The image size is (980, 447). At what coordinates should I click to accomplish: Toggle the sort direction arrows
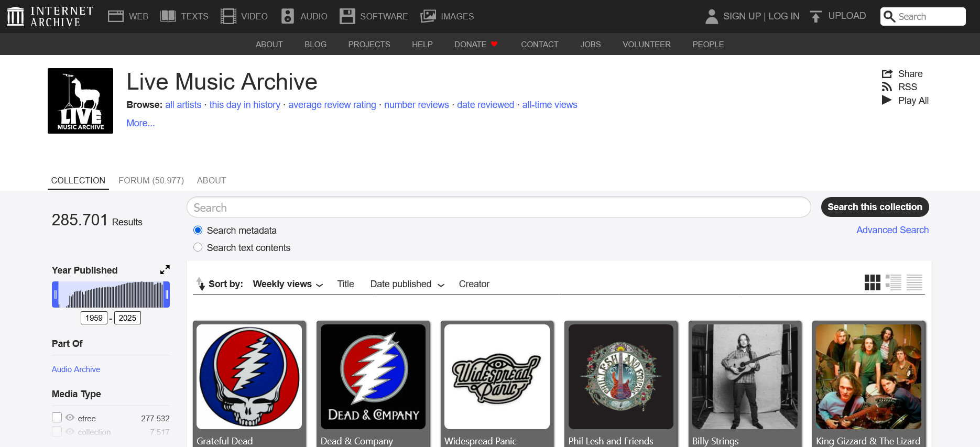[x=200, y=284]
